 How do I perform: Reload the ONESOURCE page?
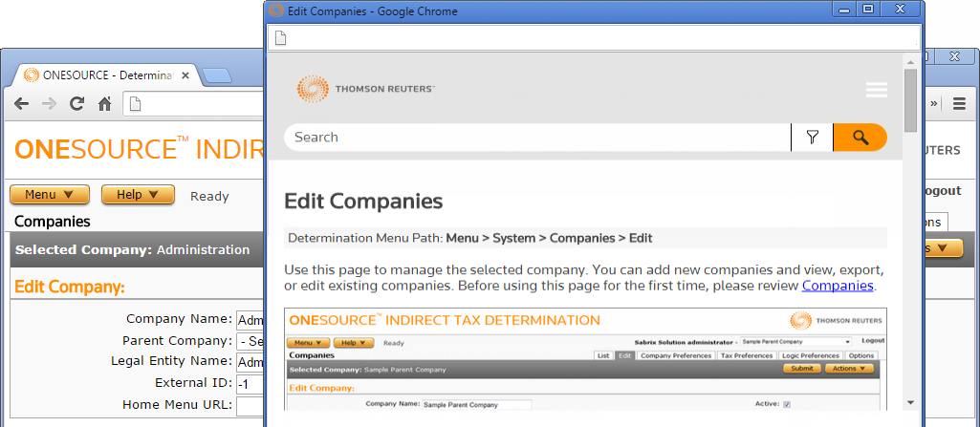click(x=77, y=104)
